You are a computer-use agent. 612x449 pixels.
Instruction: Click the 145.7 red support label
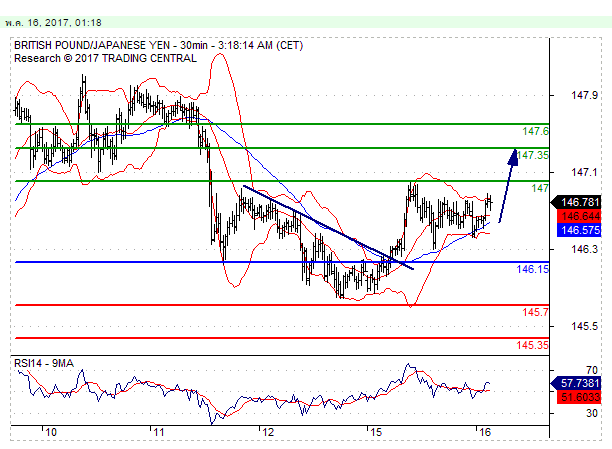point(536,313)
